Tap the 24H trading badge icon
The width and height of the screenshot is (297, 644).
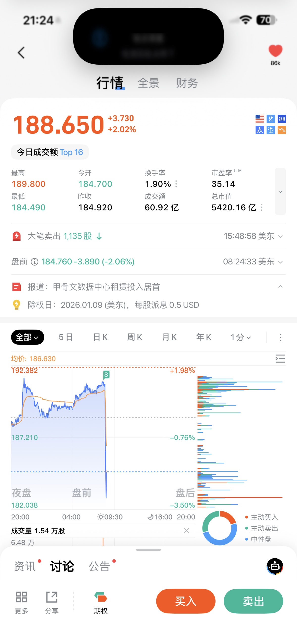pyautogui.click(x=282, y=119)
